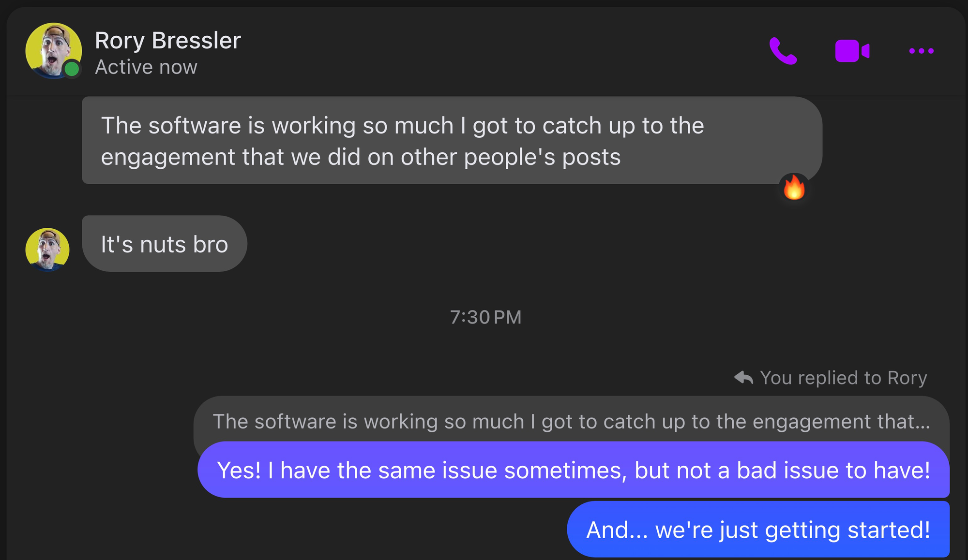Click the green active status dot
The width and height of the screenshot is (968, 560).
72,69
